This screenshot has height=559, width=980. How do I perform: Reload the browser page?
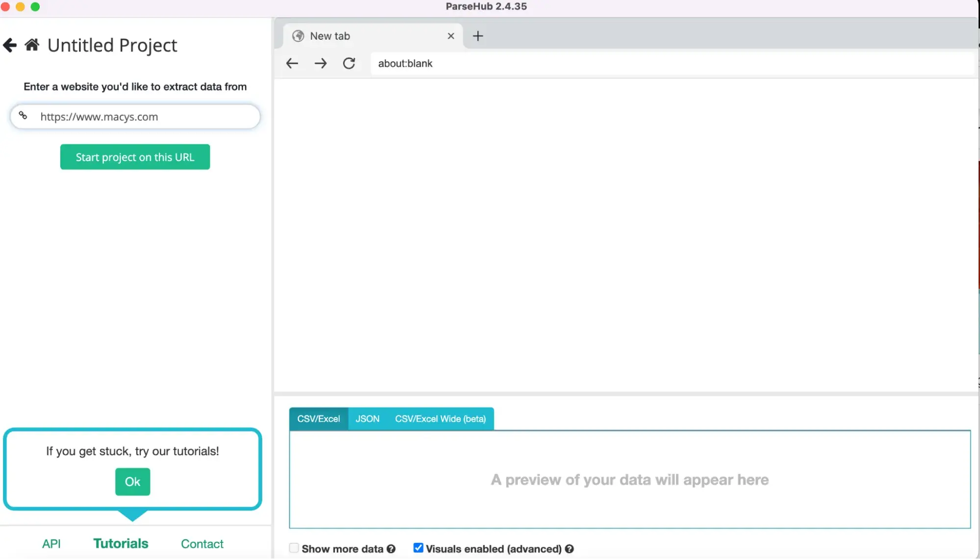(x=349, y=63)
